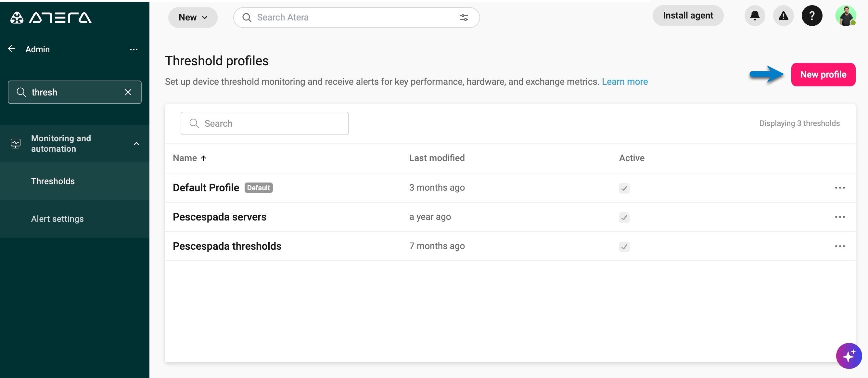868x378 pixels.
Task: Clear the sidebar 'thresh' search
Action: [128, 92]
